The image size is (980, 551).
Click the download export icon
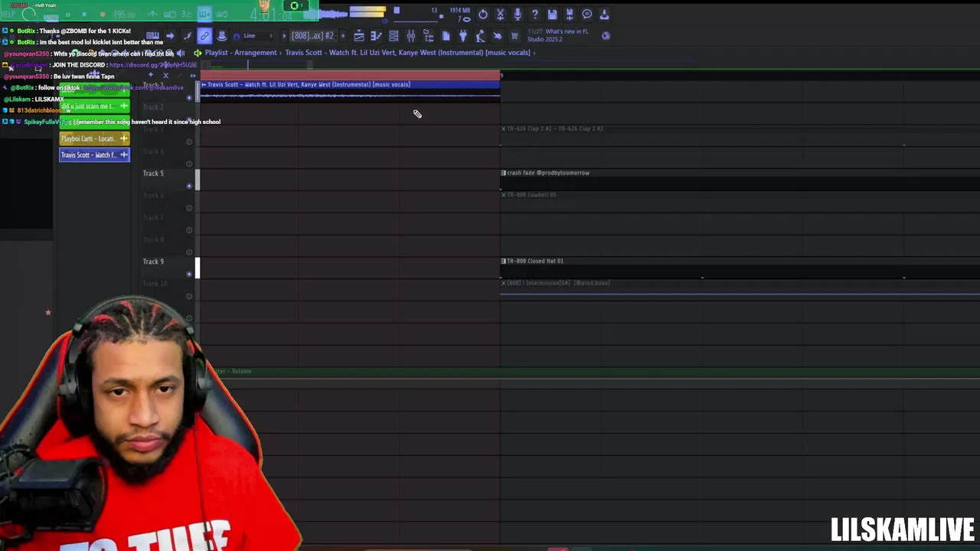click(604, 14)
